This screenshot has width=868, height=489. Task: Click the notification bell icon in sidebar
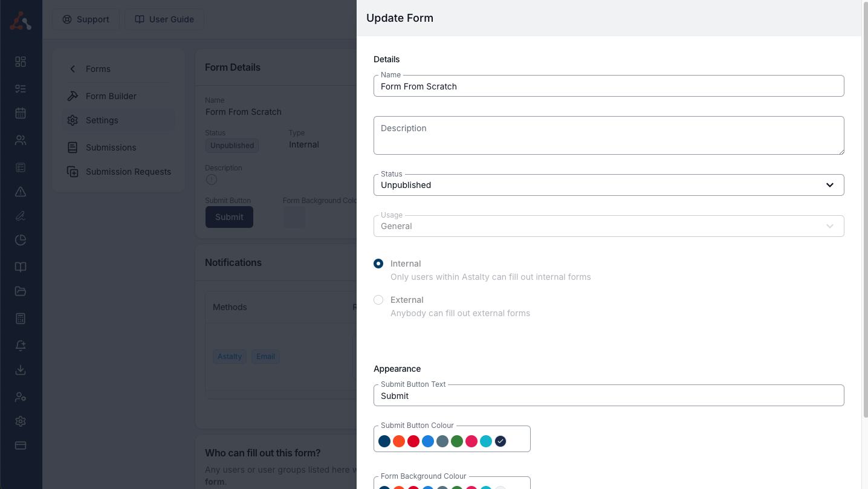21,346
